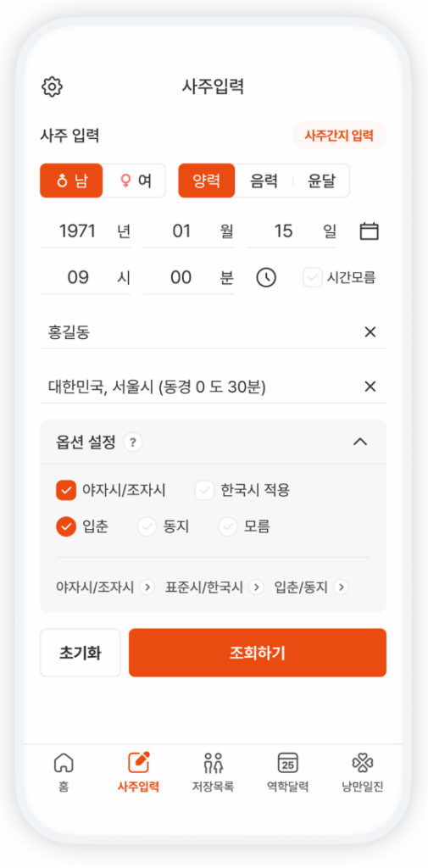Screen dimensions: 428x868
Task: Expand the 입춘/동지 info chevron
Action: click(x=341, y=587)
